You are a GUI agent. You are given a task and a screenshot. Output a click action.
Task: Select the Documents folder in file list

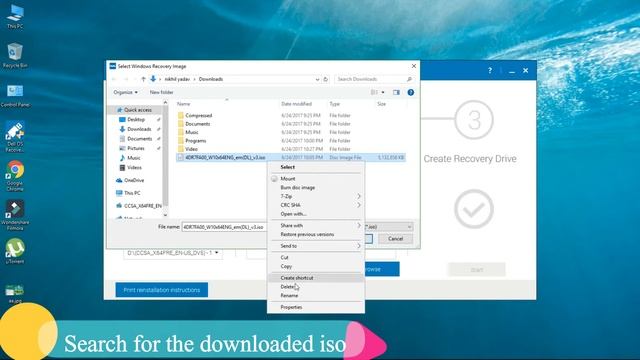(x=291, y=124)
